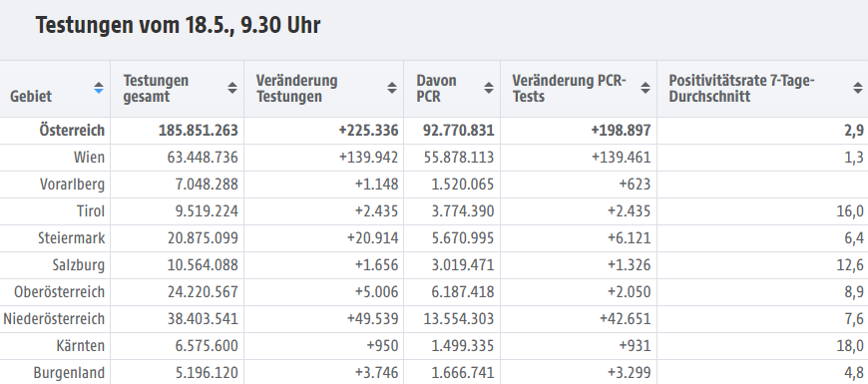Sort Veränderung PCR-Tests using arrow icon
Image resolution: width=868 pixels, height=384 pixels.
[646, 88]
